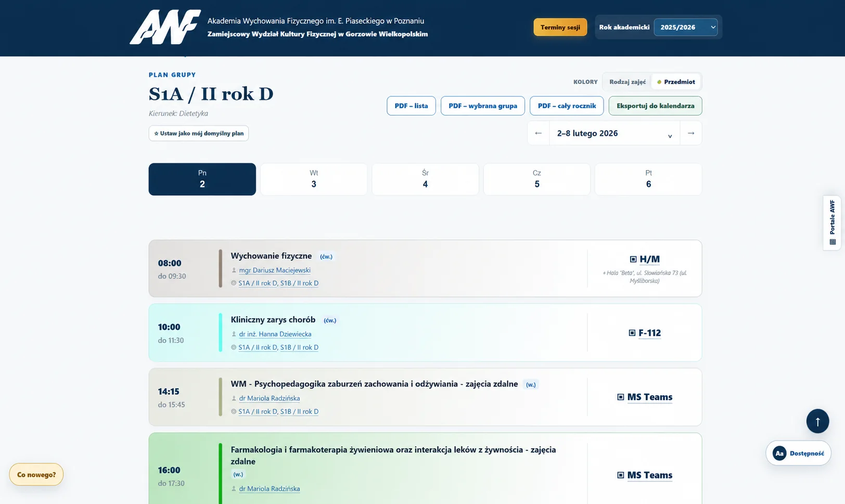Switch colors to Rodzaj zajęć
Screen dimensions: 845x504
pyautogui.click(x=628, y=82)
